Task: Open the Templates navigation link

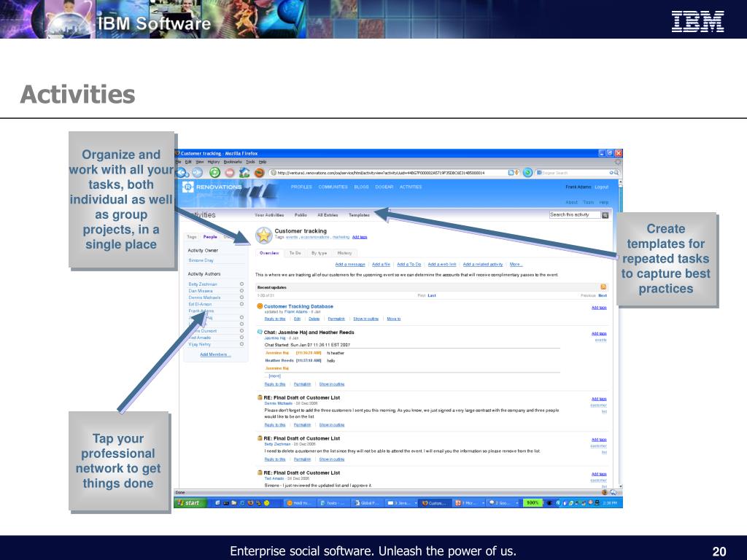Action: pos(359,215)
